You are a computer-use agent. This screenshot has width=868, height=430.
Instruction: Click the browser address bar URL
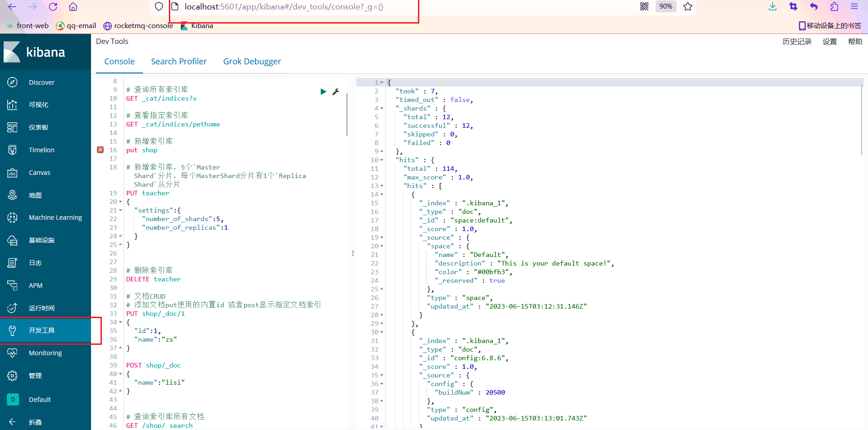tap(284, 7)
